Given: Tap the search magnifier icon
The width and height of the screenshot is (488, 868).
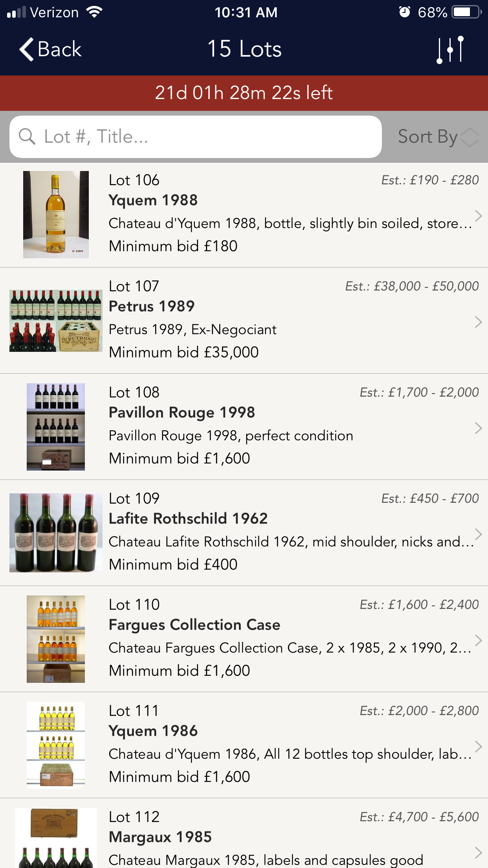Looking at the screenshot, I should pos(27,137).
